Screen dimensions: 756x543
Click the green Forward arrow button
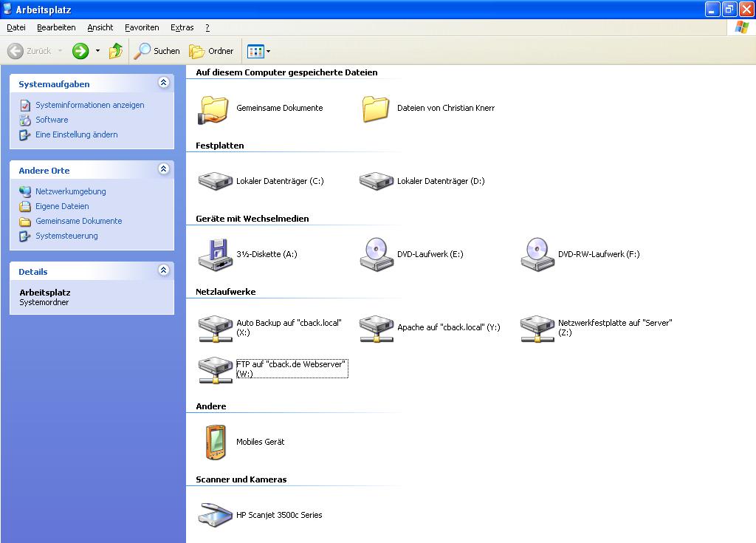click(x=80, y=51)
